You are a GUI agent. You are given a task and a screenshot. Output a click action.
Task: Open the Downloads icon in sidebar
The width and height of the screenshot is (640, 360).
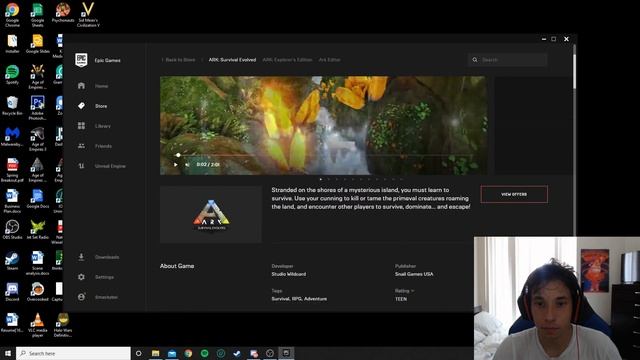pos(81,257)
